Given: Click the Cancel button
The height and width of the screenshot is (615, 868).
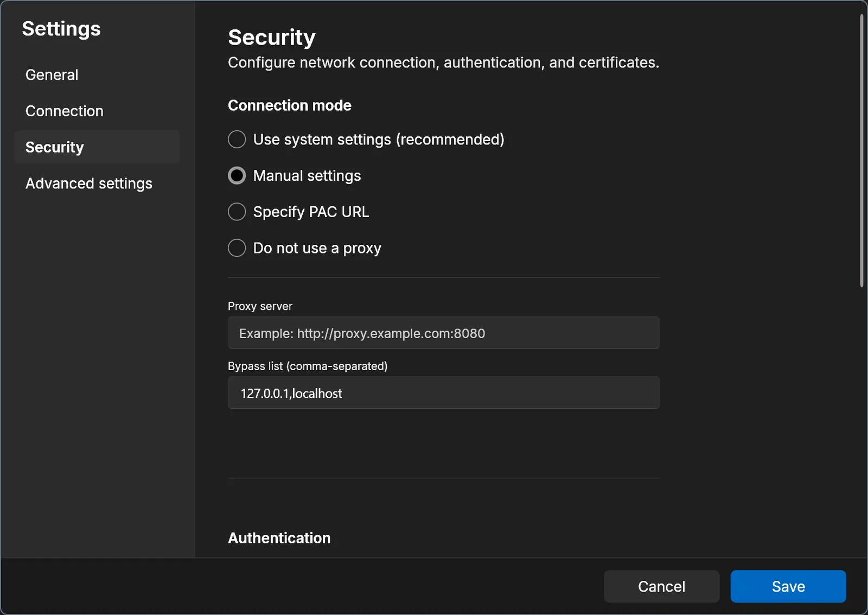Looking at the screenshot, I should pyautogui.click(x=662, y=586).
